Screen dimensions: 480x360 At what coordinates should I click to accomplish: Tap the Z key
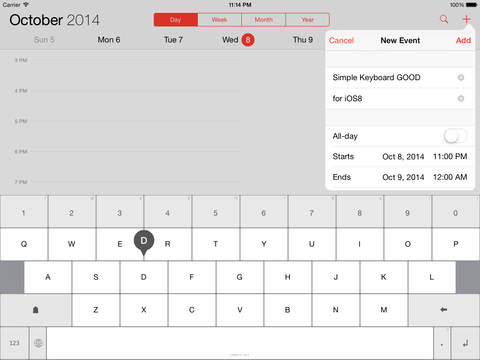[96, 310]
